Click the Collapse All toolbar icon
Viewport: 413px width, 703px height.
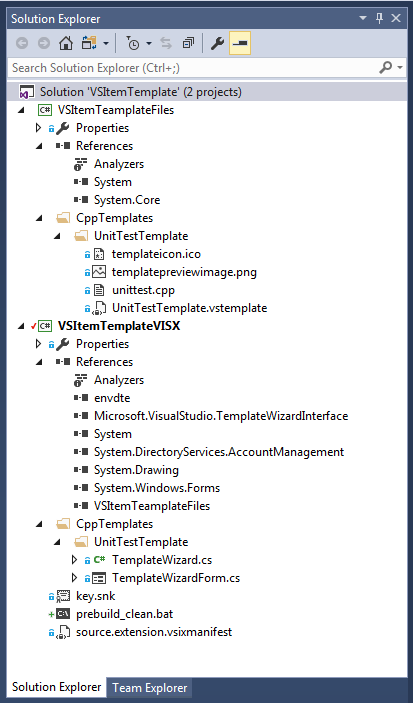point(188,43)
